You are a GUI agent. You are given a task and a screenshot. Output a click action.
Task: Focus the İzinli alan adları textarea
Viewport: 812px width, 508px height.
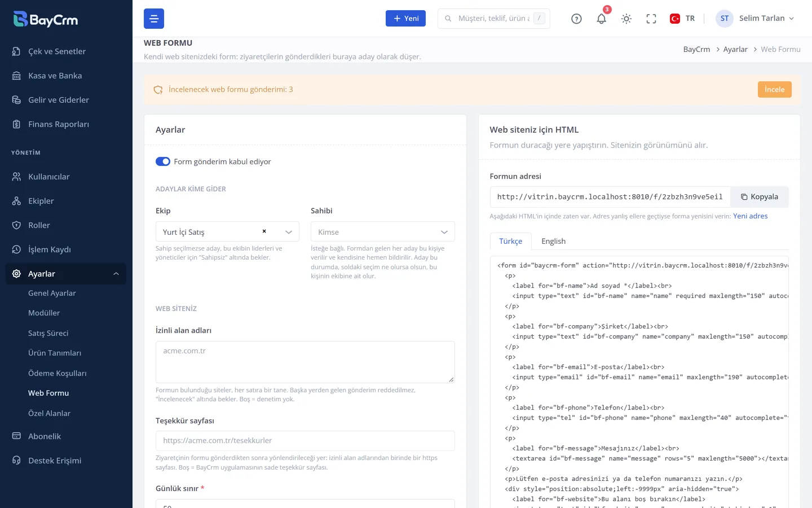[305, 362]
